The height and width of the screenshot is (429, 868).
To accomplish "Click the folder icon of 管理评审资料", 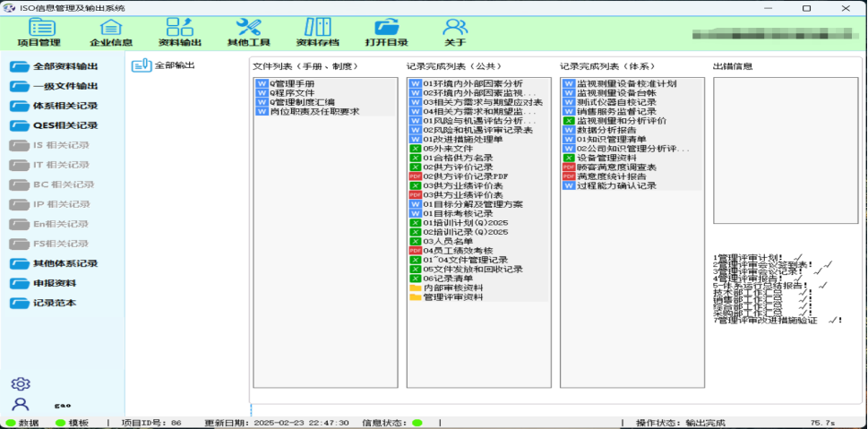I will click(415, 296).
